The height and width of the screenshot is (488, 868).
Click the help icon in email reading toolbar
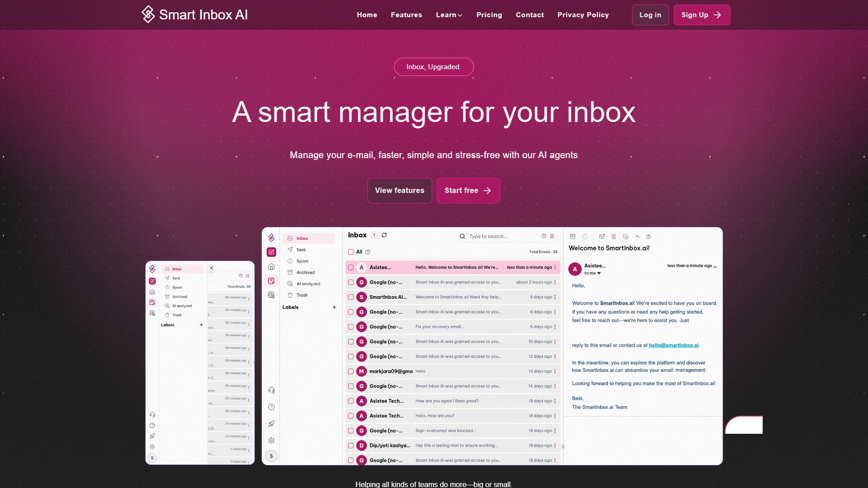click(x=648, y=236)
